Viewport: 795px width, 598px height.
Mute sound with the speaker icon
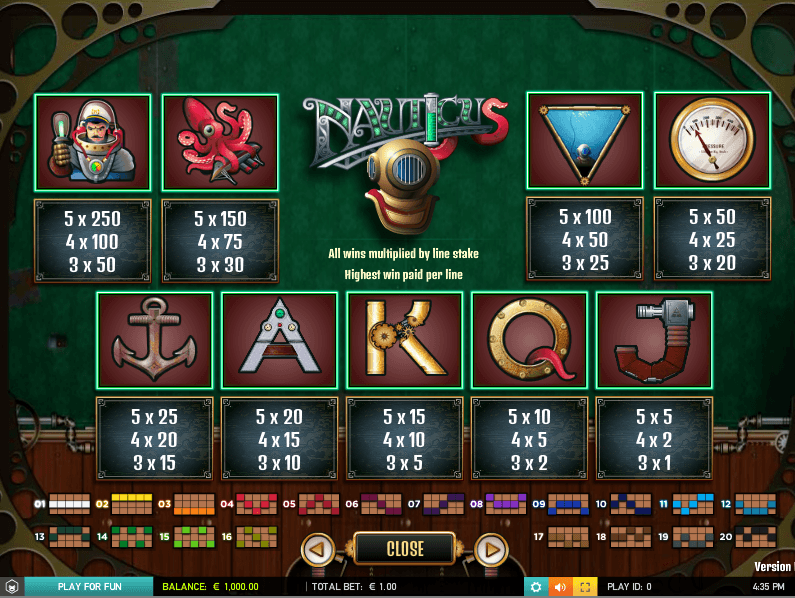(560, 587)
